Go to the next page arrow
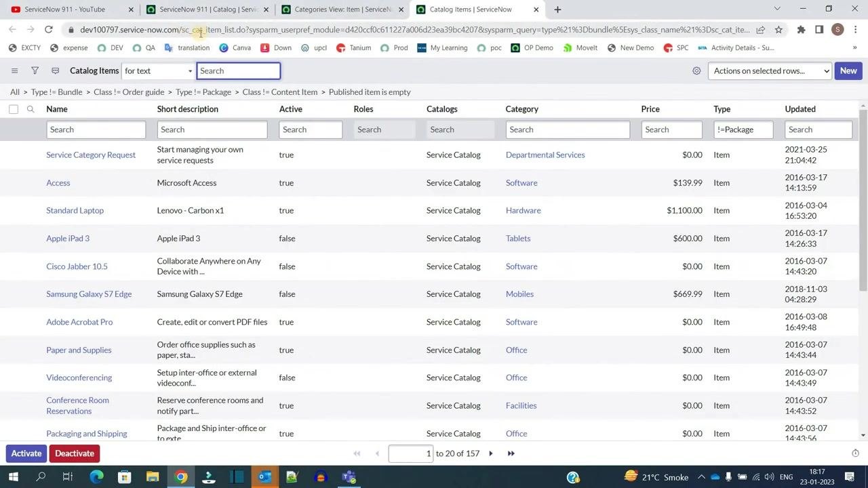The image size is (868, 488). (491, 453)
